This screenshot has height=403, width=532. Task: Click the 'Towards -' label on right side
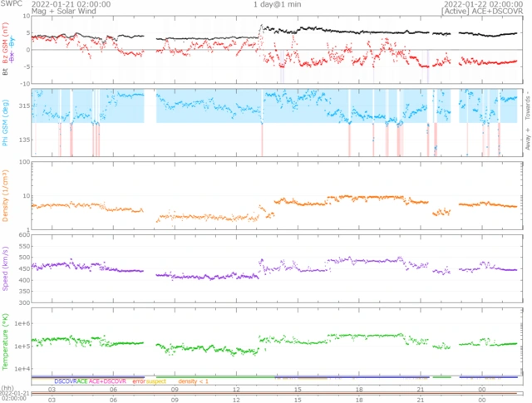pos(526,102)
